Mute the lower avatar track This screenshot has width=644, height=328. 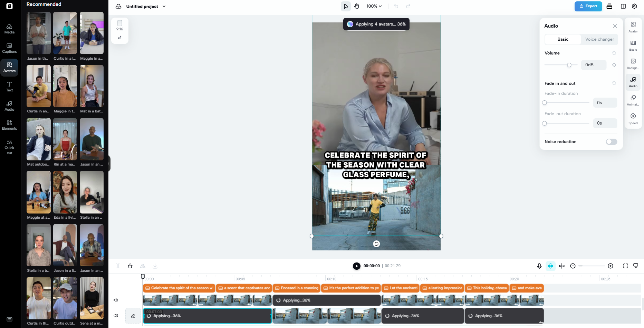point(116,316)
